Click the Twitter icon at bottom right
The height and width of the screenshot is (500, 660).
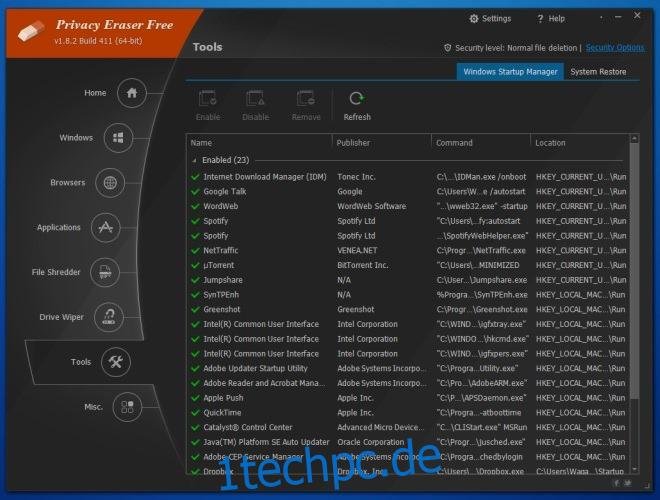(628, 483)
